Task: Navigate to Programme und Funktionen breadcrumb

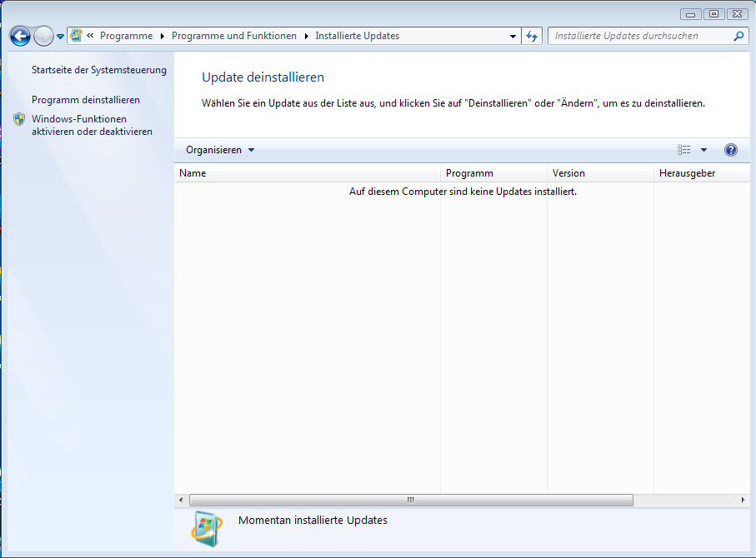Action: [234, 36]
